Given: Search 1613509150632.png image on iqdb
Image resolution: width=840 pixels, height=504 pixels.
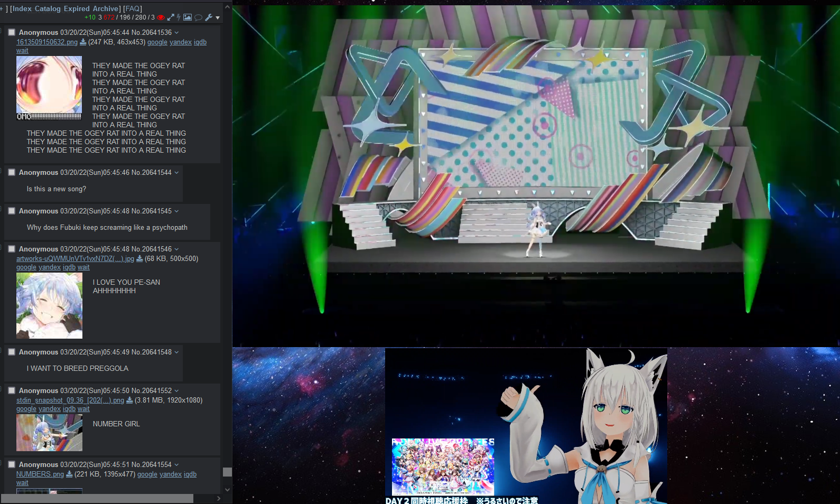Looking at the screenshot, I should click(200, 42).
